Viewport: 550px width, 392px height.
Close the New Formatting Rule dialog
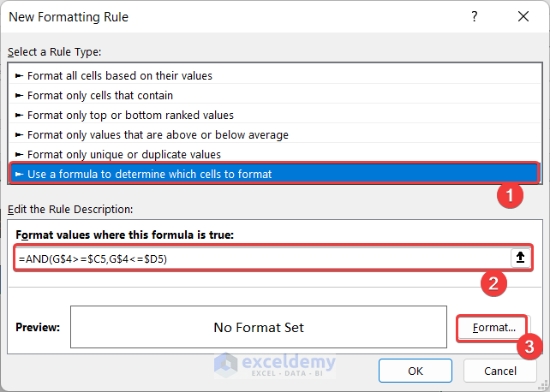point(523,17)
